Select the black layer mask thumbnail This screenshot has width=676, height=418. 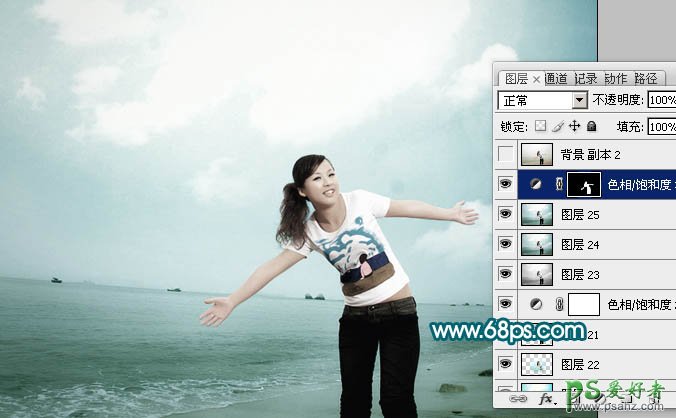pyautogui.click(x=583, y=184)
